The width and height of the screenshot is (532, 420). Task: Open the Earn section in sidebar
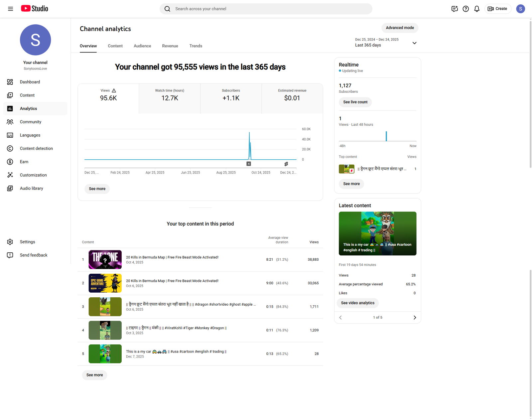point(24,162)
